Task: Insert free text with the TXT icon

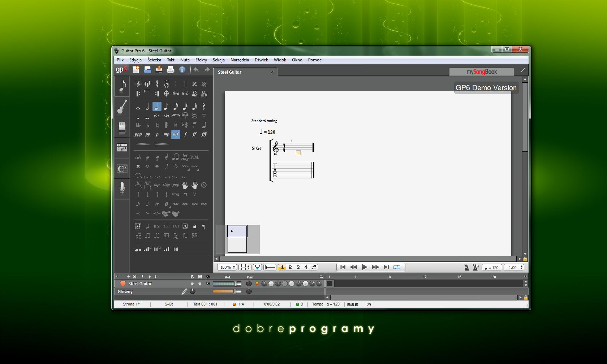Action: tap(176, 226)
